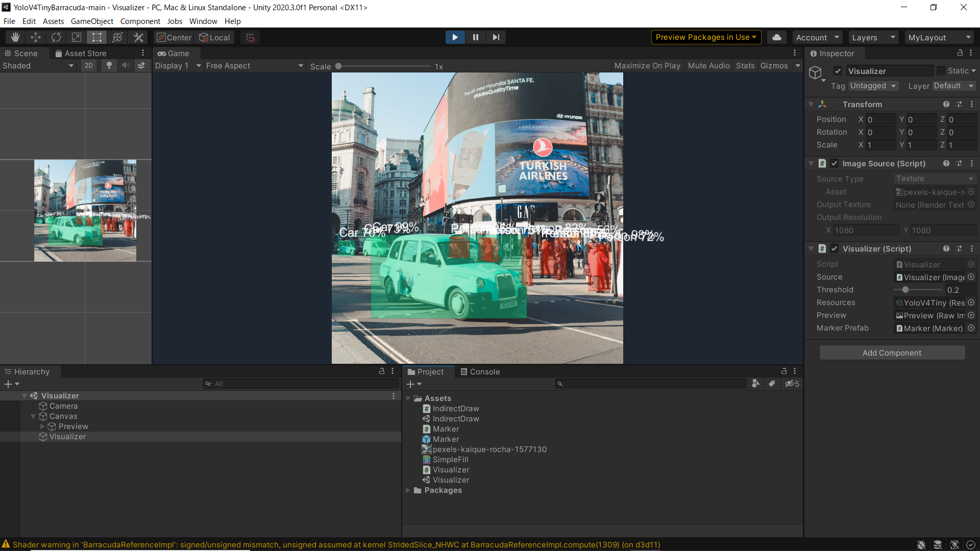
Task: Select the Hand tool in the toolbar
Action: tap(15, 37)
